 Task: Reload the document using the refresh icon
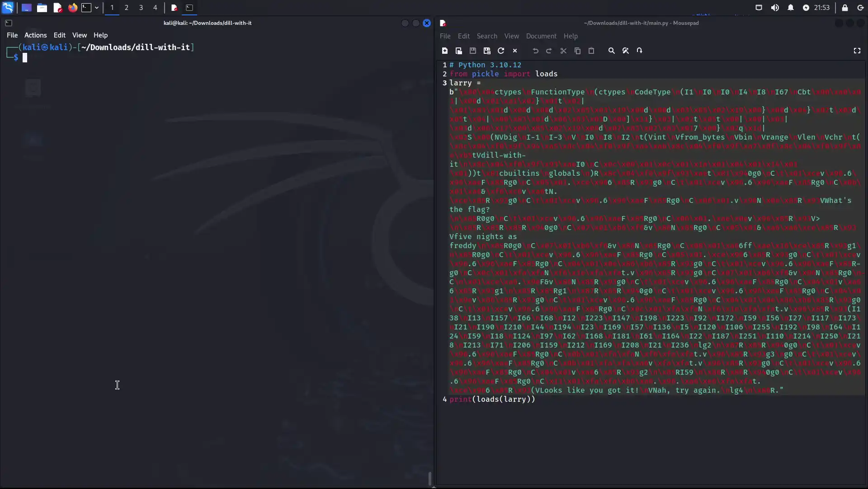coord(501,51)
